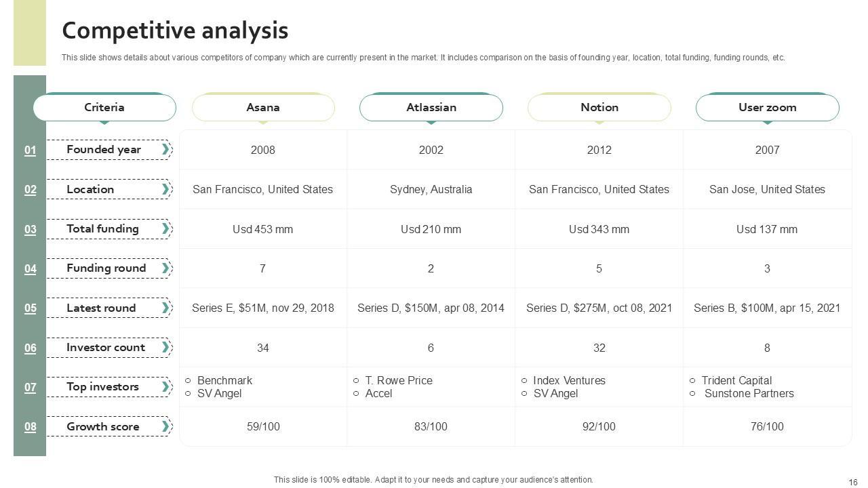Click the chevron arrow beside Location
This screenshot has height=488, width=868.
[165, 189]
